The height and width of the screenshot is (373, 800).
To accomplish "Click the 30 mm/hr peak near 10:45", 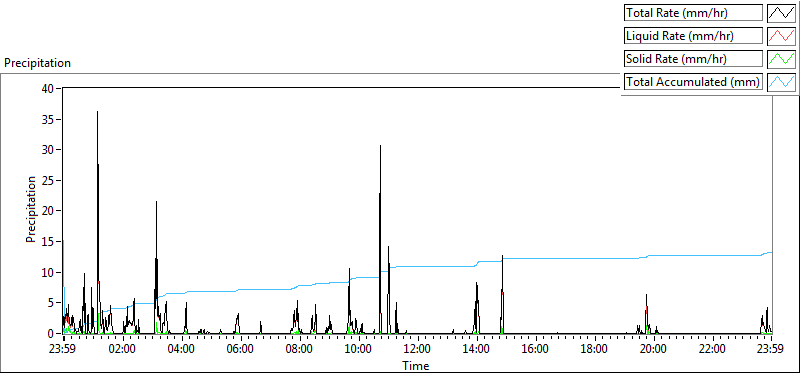I will (380, 146).
